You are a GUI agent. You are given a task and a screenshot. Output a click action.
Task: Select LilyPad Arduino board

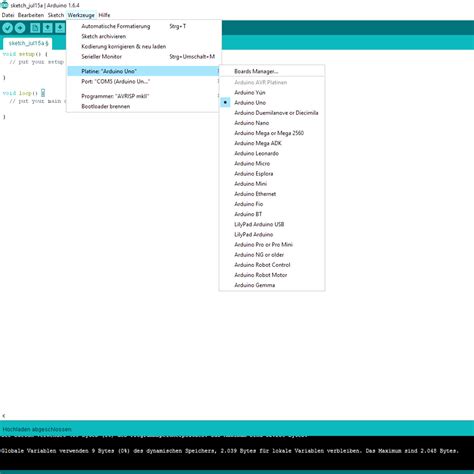(272, 234)
